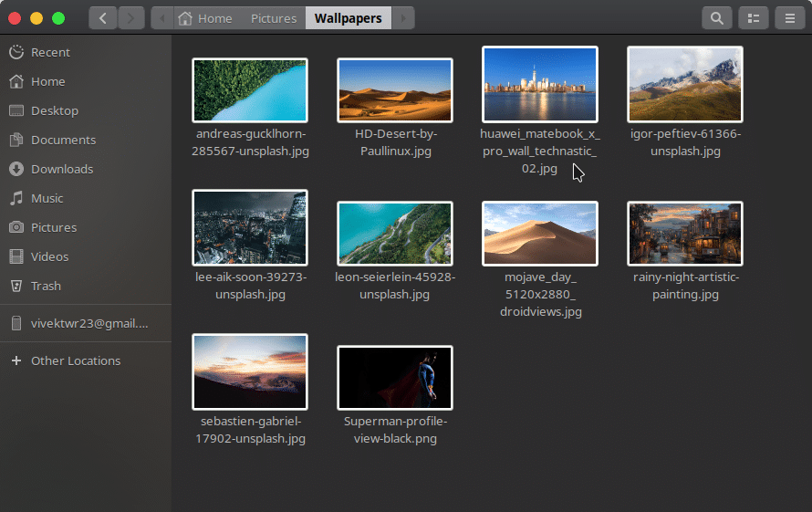Open Desktop label in the sidebar
This screenshot has height=512, width=812.
(55, 111)
